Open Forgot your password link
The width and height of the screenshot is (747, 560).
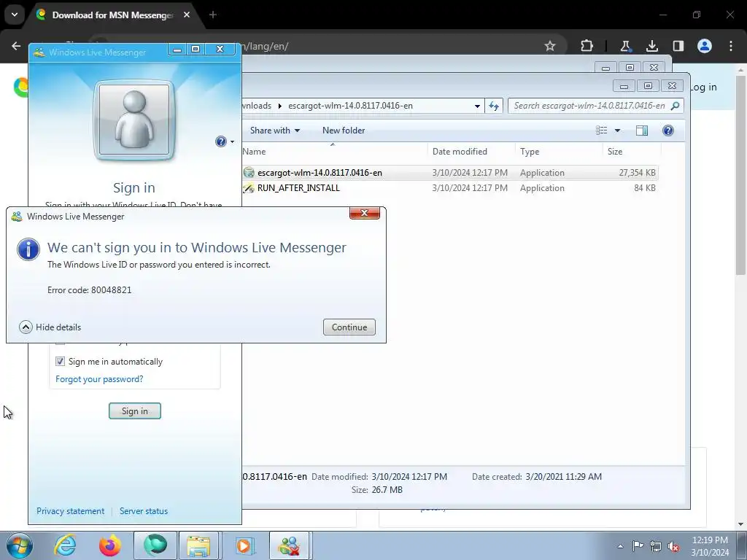pos(99,379)
